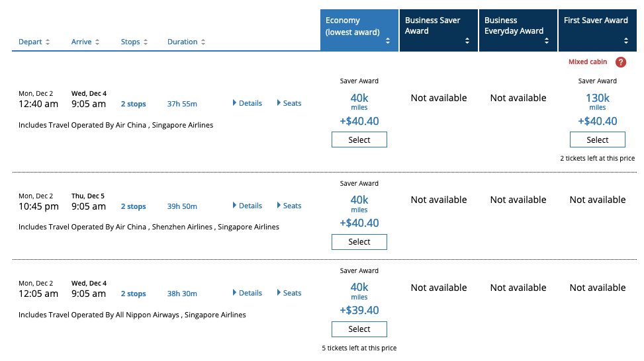644x361 pixels.
Task: Sort by Business Saver Award arrows
Action: coord(467,41)
